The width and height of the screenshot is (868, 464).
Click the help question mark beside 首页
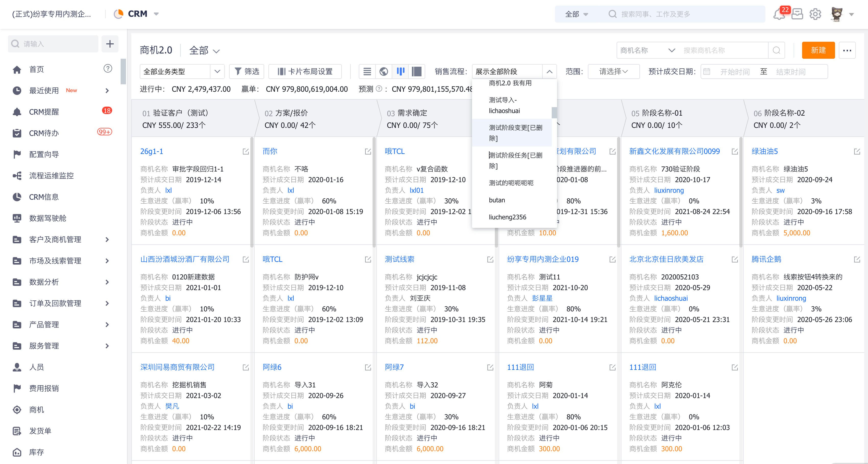[107, 69]
